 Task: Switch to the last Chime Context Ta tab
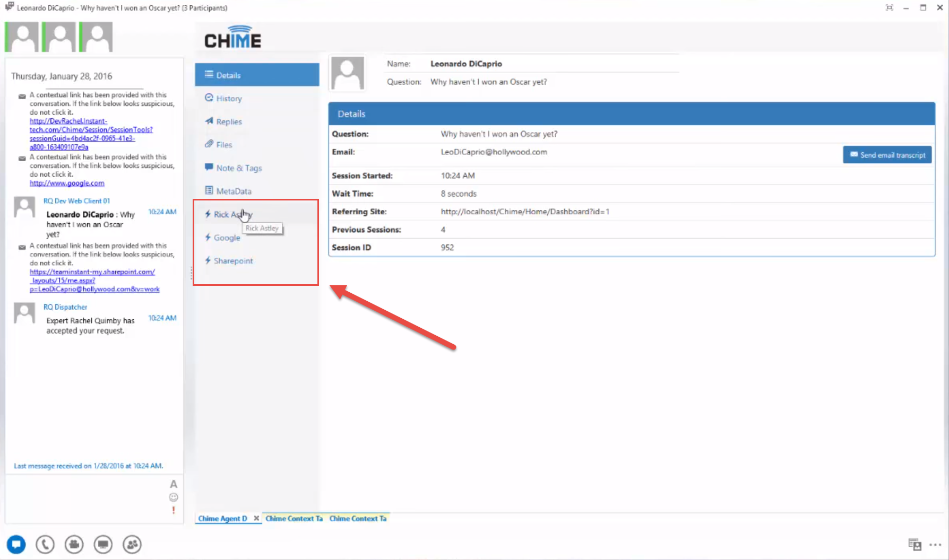358,518
